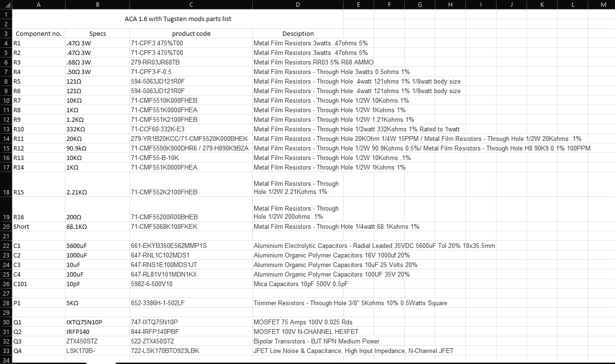615x364 pixels.
Task: Click product code '71-CMF552K2100FHEB'
Action: pyautogui.click(x=191, y=184)
